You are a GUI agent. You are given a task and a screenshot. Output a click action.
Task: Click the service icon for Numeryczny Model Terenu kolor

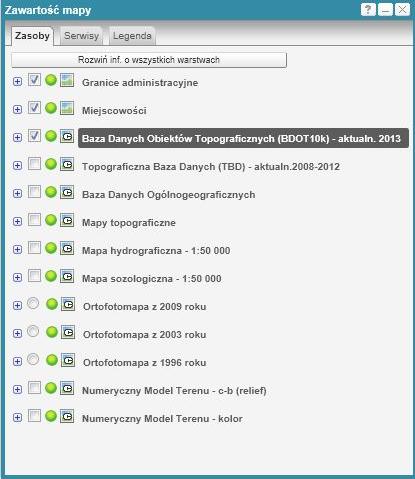point(67,416)
